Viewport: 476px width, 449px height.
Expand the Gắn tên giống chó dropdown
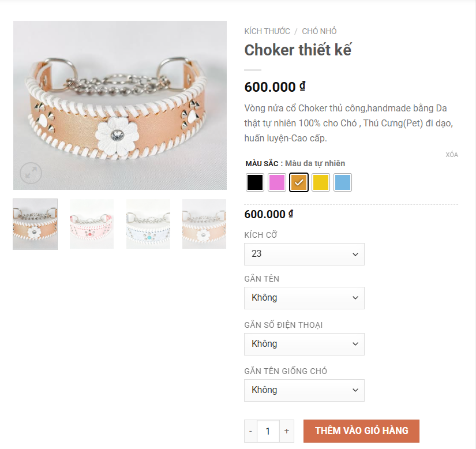[304, 390]
